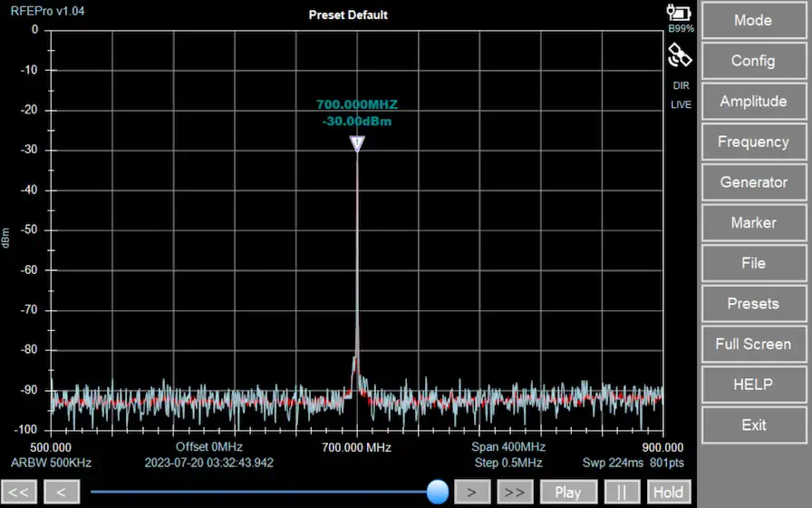Click the satellite connection icon
This screenshot has width=812, height=508.
pos(680,56)
